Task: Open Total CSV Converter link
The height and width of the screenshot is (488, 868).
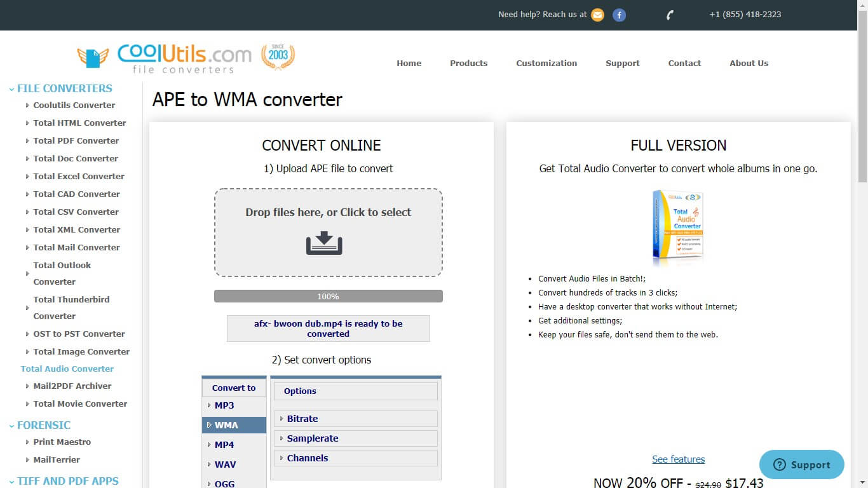Action: [76, 212]
